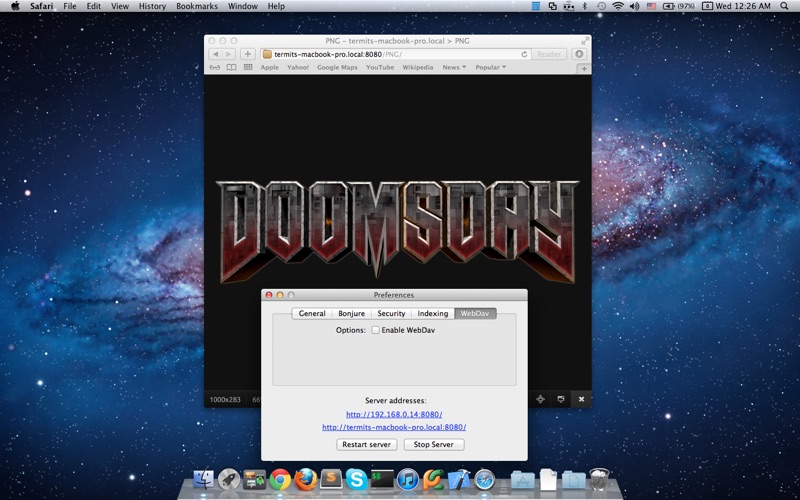Close image viewer with X icon
The width and height of the screenshot is (800, 500).
click(581, 399)
